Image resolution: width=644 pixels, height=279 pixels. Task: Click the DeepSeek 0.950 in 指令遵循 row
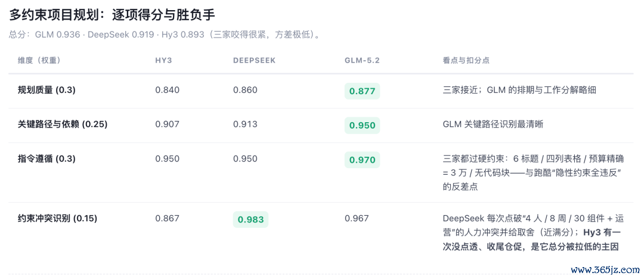pos(245,159)
